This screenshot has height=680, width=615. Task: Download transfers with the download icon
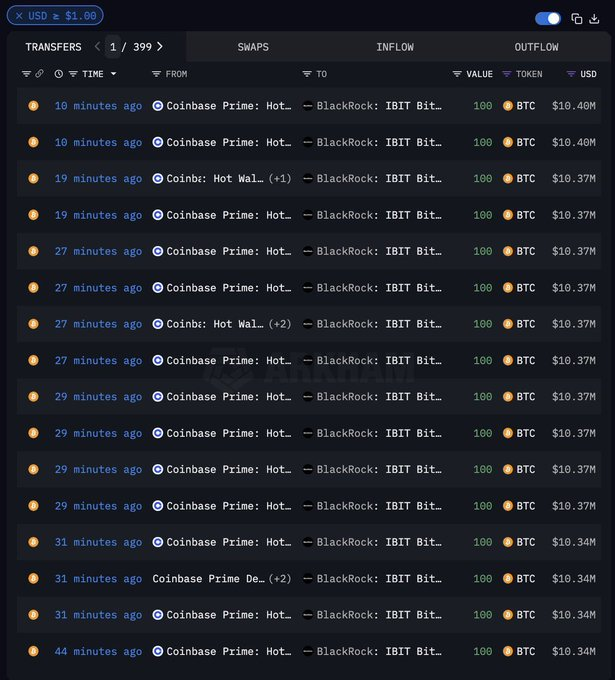tap(594, 18)
